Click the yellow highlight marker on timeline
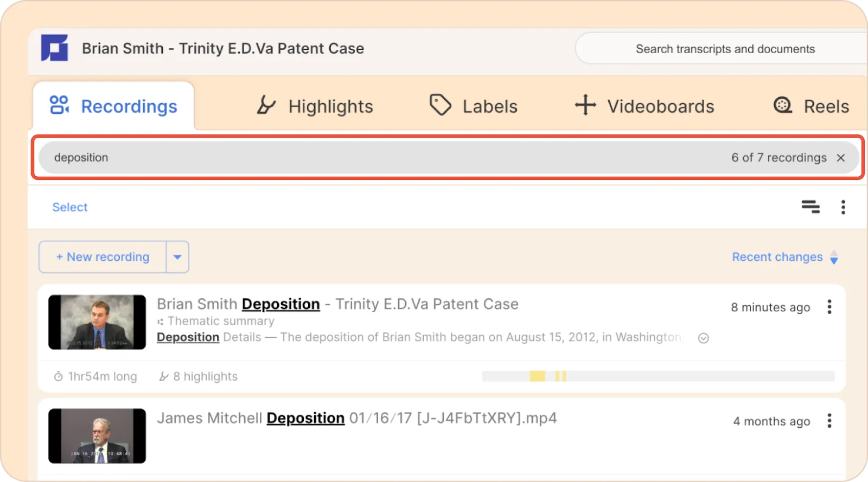Image resolution: width=868 pixels, height=482 pixels. (x=537, y=376)
